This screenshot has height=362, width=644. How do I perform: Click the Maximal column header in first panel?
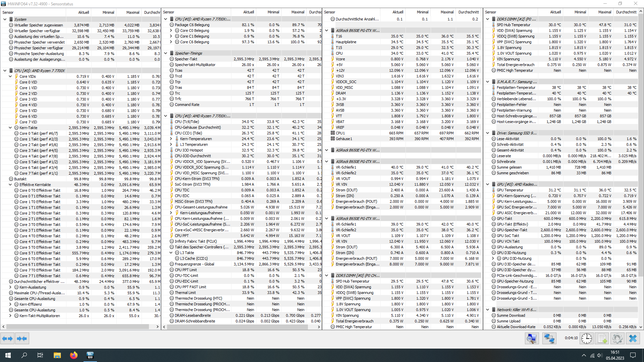(x=132, y=12)
